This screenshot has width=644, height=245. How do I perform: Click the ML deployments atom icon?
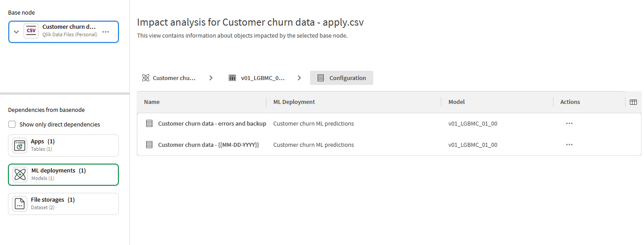click(x=20, y=175)
